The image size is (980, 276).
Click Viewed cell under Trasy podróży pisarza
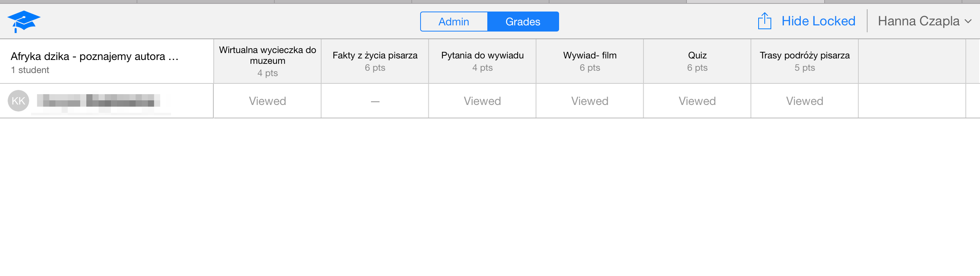(x=805, y=101)
